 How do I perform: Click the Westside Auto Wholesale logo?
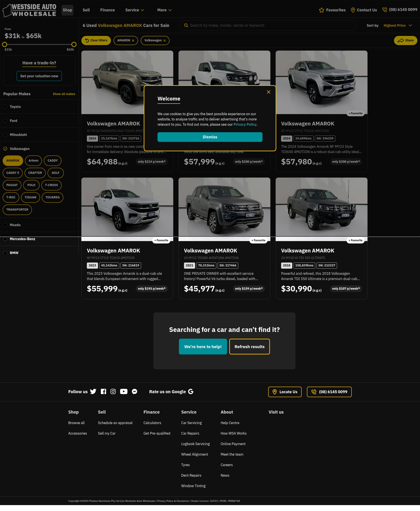29,10
